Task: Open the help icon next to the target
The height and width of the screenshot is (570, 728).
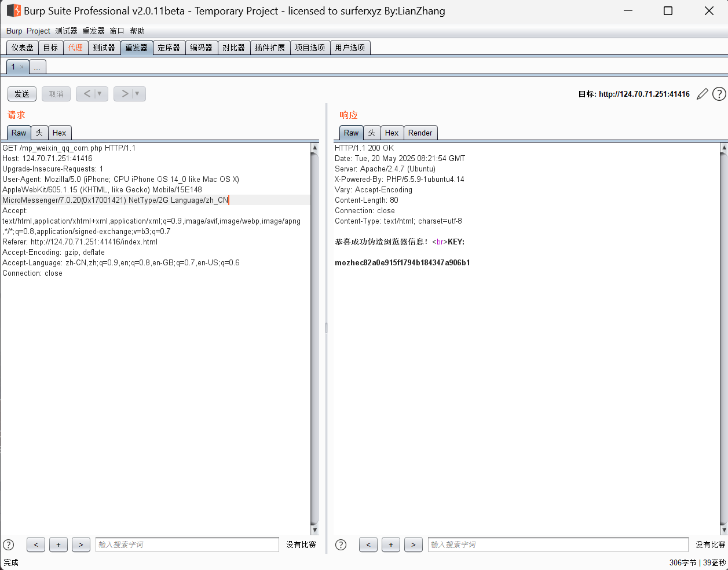Action: pos(719,94)
